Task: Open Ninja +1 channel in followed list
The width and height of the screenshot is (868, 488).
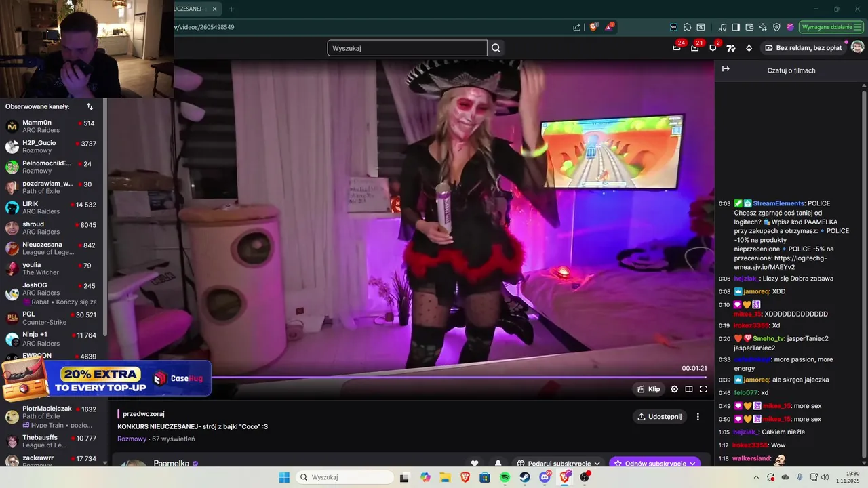Action: pos(52,339)
